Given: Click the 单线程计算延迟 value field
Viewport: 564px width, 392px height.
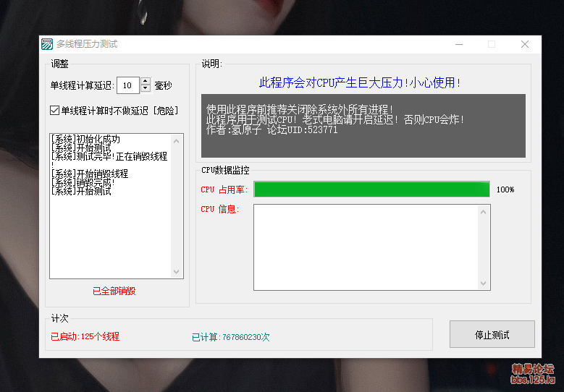Looking at the screenshot, I should coord(128,85).
